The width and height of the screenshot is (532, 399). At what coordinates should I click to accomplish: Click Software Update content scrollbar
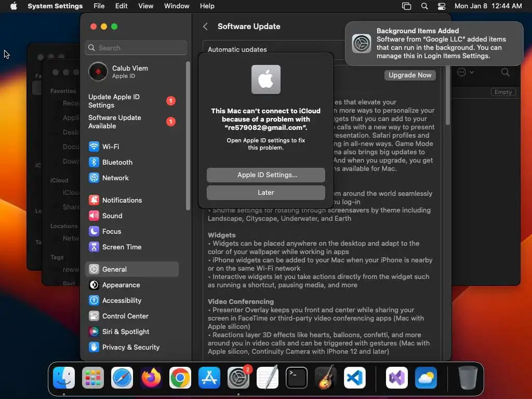(447, 96)
